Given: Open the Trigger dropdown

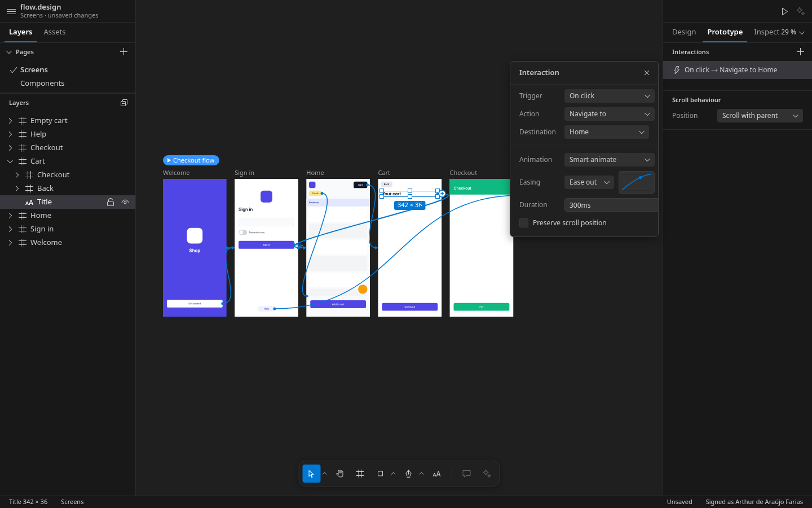Looking at the screenshot, I should tap(610, 96).
